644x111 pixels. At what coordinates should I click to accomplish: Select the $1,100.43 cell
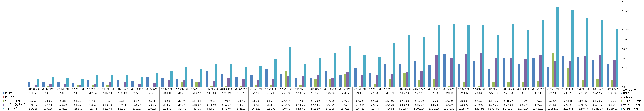tap(405, 109)
